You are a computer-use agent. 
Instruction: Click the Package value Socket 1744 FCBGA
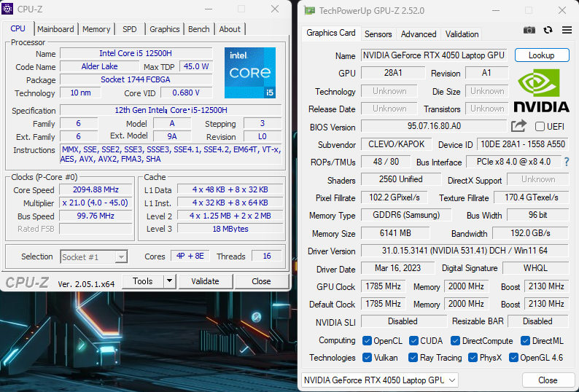tap(136, 79)
